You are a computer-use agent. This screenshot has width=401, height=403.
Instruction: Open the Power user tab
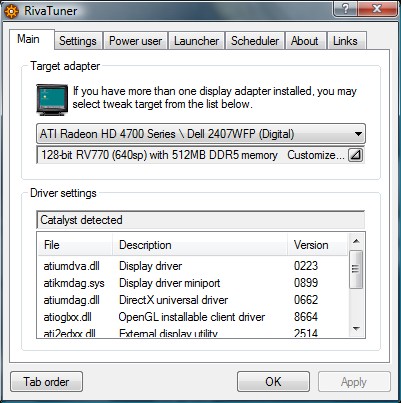(135, 41)
